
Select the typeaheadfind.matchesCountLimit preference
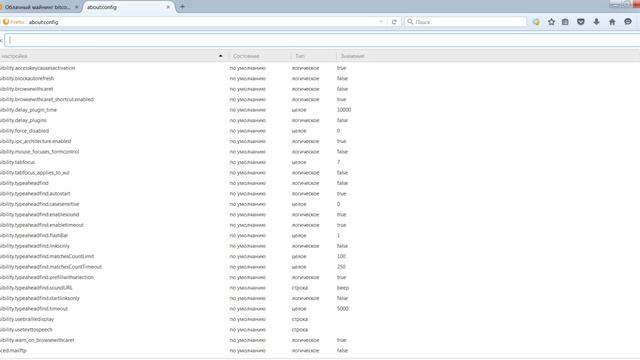47,256
